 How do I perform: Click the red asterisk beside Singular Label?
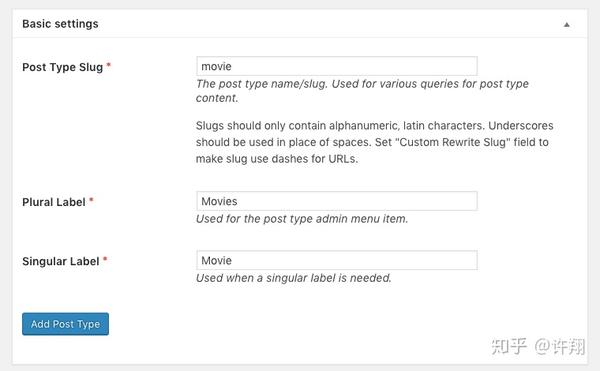[105, 259]
